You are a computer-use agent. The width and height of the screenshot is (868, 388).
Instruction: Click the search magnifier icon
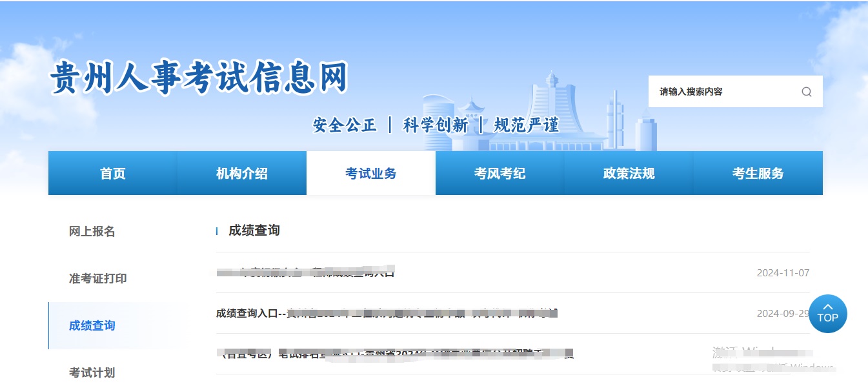point(806,92)
